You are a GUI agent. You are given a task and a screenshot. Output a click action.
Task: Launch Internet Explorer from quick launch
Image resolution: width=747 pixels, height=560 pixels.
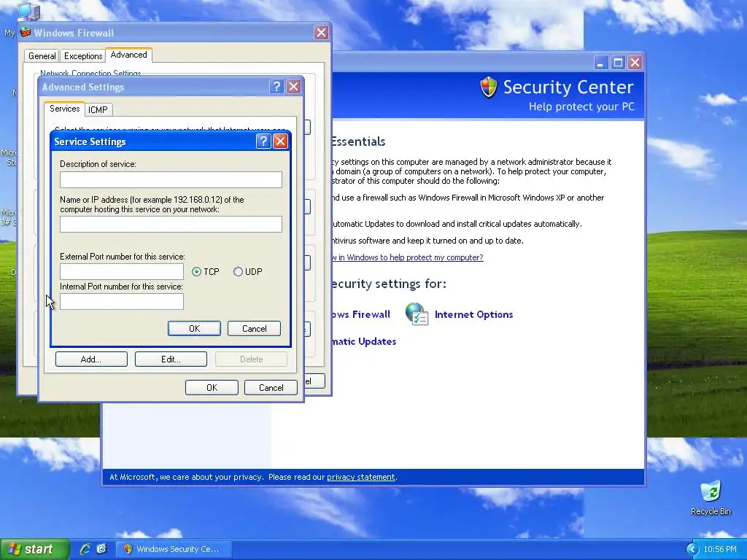pyautogui.click(x=85, y=549)
